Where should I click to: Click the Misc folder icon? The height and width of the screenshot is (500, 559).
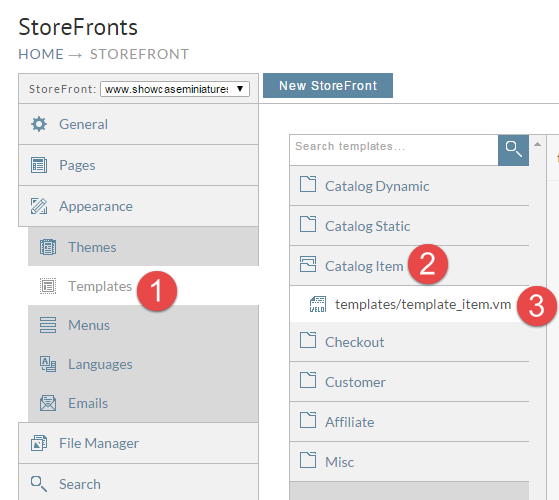pos(308,460)
